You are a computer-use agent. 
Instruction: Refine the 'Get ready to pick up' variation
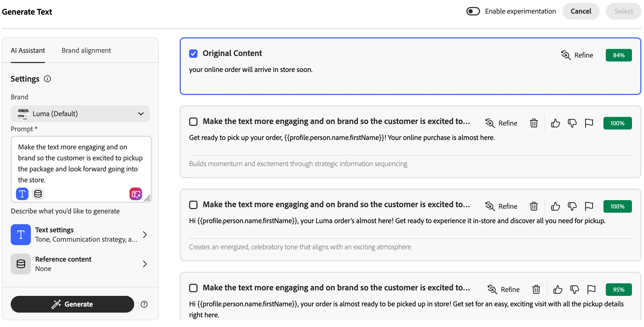pos(501,123)
